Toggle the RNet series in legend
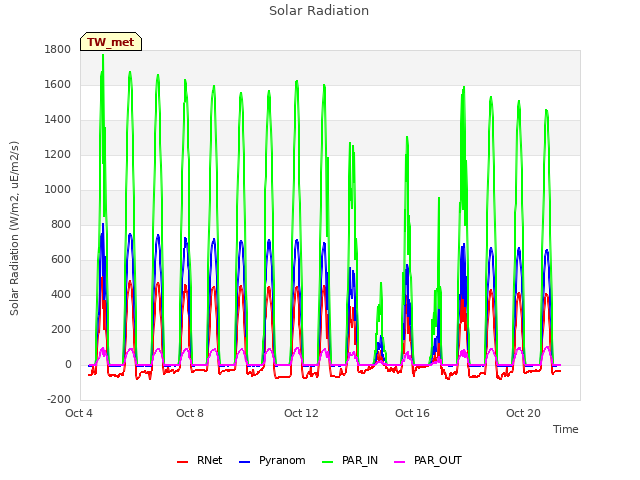Screen dimensions: 640x480 click(x=200, y=460)
